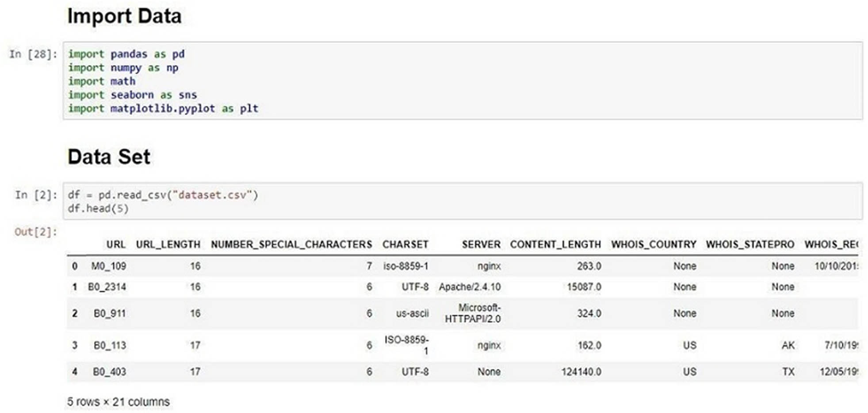Click the Apache/2.4.10 server value
Image resolution: width=868 pixels, height=413 pixels.
[470, 287]
